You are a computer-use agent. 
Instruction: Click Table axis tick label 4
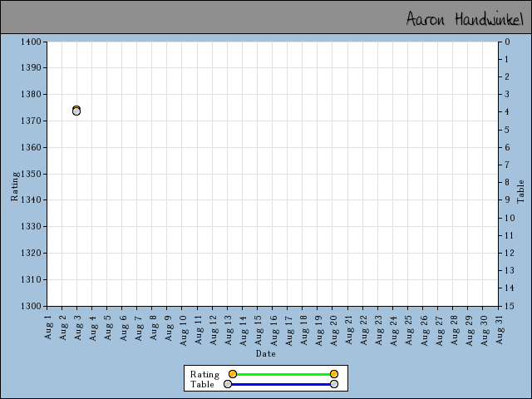[507, 111]
